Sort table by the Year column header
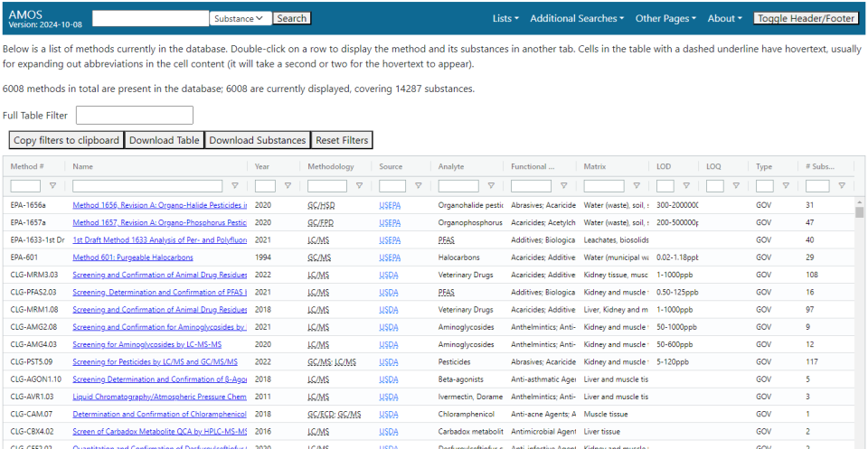This screenshot has width=868, height=449. pyautogui.click(x=262, y=166)
